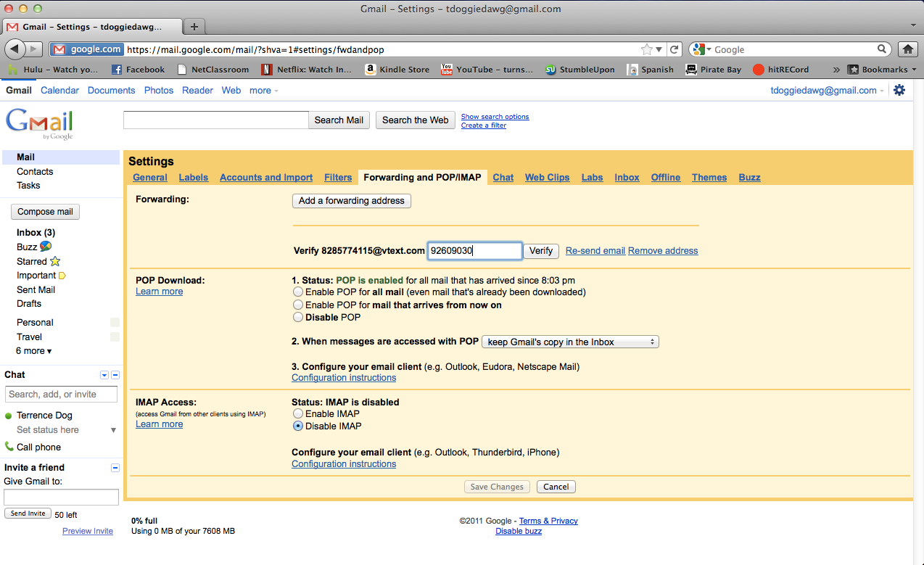
Task: Click the Call phone icon in Chat panel
Action: pos(10,447)
